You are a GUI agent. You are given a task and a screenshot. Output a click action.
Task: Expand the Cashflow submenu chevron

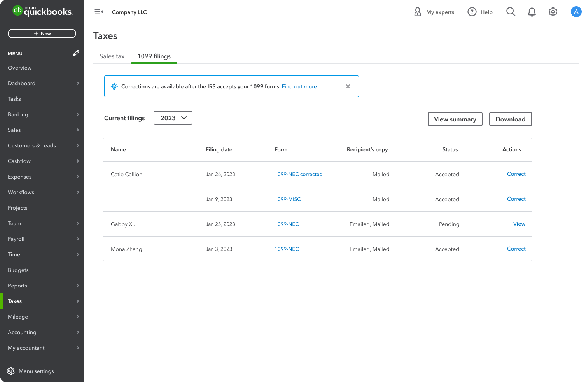(x=78, y=161)
